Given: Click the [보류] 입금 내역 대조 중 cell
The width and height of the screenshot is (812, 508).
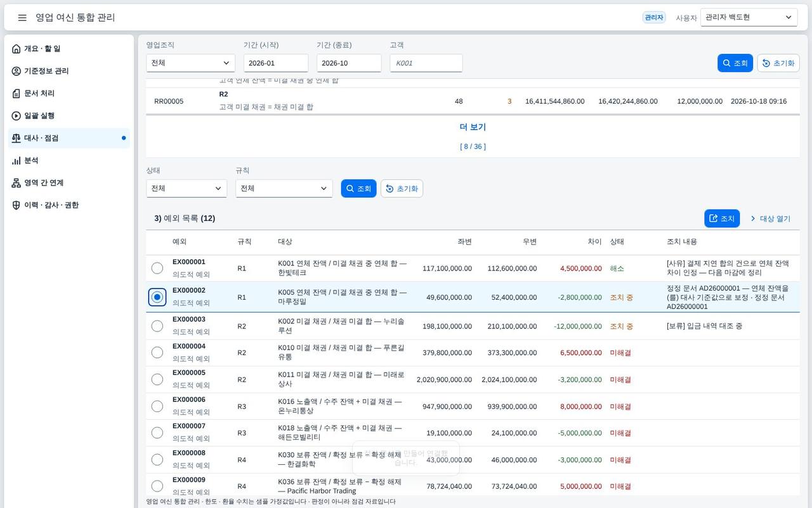Looking at the screenshot, I should [x=704, y=326].
